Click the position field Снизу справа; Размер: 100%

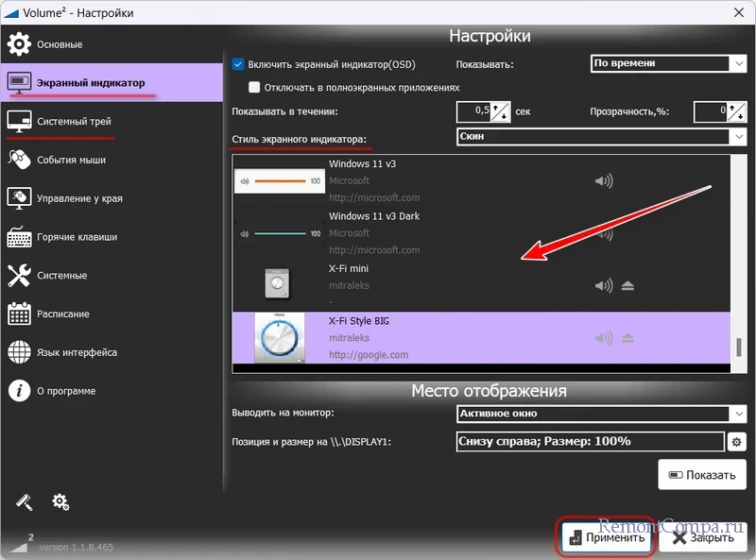[590, 441]
